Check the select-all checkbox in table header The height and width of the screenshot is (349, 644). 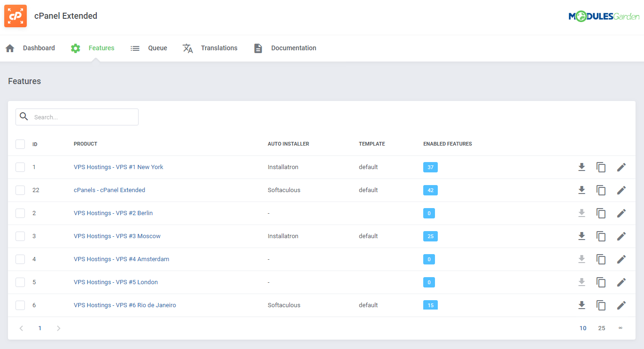(20, 144)
